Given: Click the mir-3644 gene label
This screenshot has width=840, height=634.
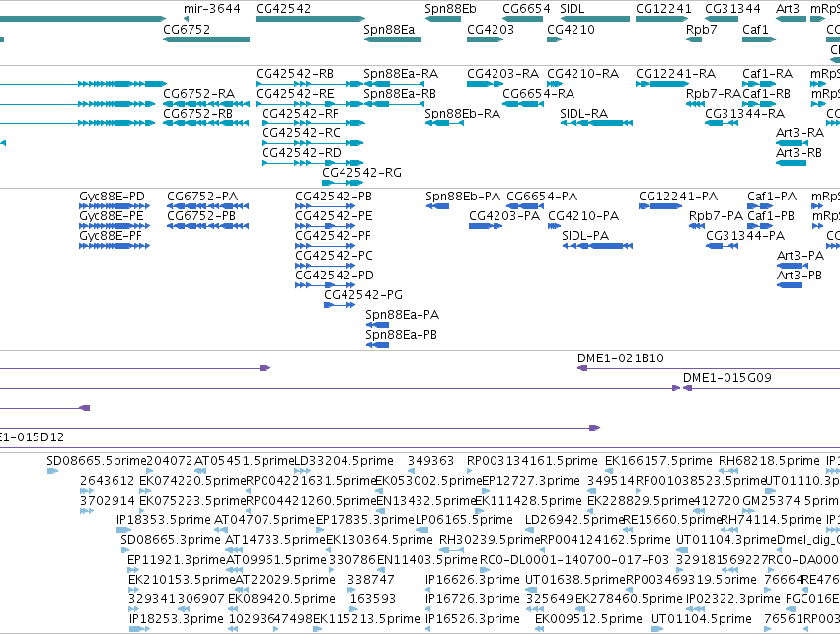Looking at the screenshot, I should (211, 9).
